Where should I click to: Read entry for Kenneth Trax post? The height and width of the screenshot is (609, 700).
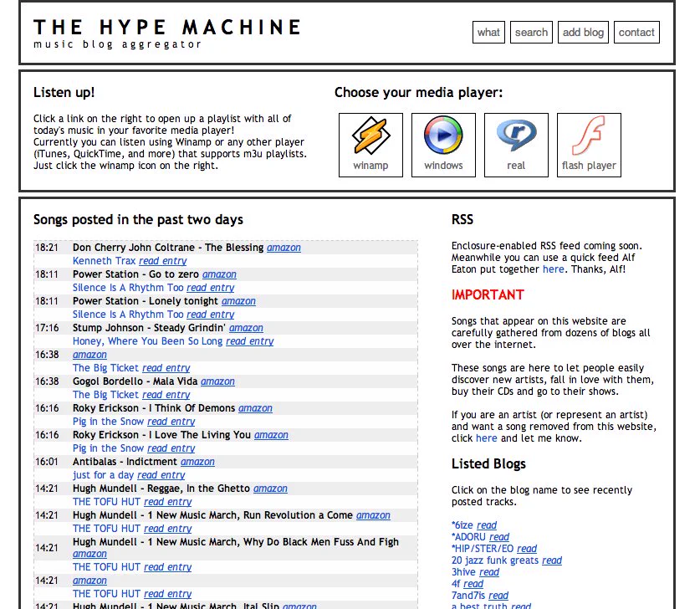click(162, 261)
